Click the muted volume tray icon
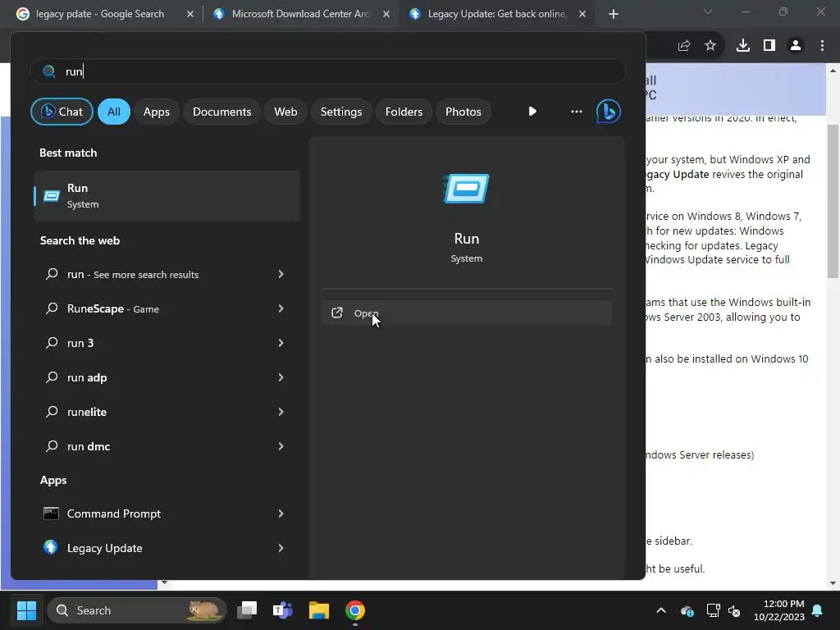This screenshot has height=630, width=840. coord(734,610)
